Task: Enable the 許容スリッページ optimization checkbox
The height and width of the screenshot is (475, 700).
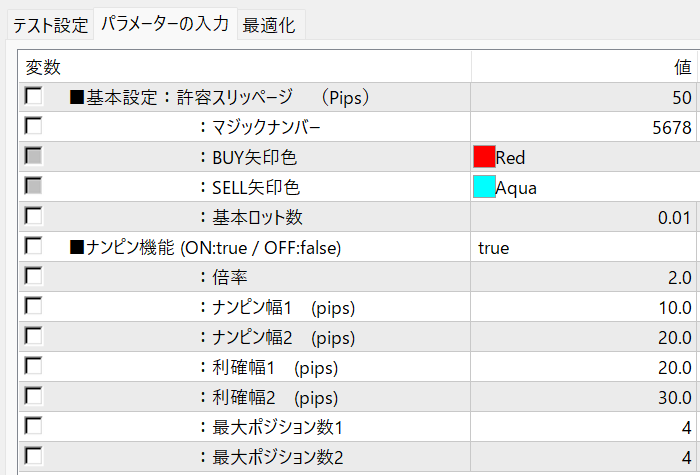Action: 34,97
